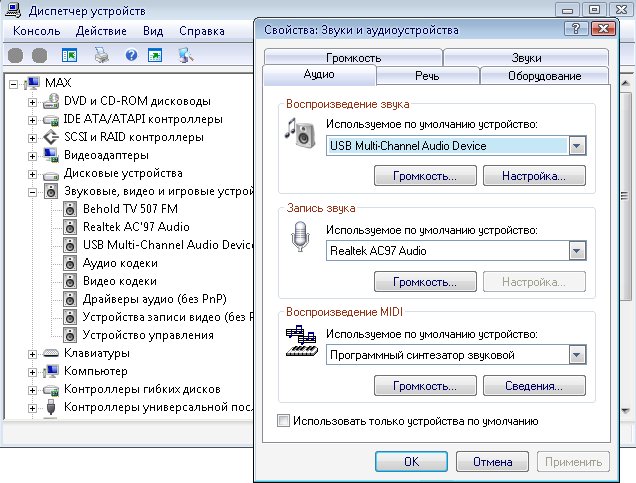Click the show/hide console tree icon
Screen dimensions: 636x483
click(x=70, y=54)
